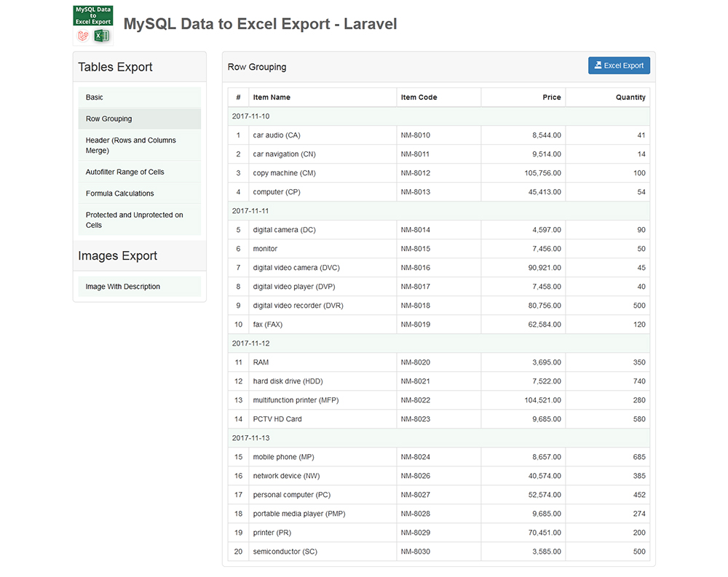This screenshot has height=577, width=728.
Task: Click the MySQL Data to Excel Export logo
Action: point(93,25)
